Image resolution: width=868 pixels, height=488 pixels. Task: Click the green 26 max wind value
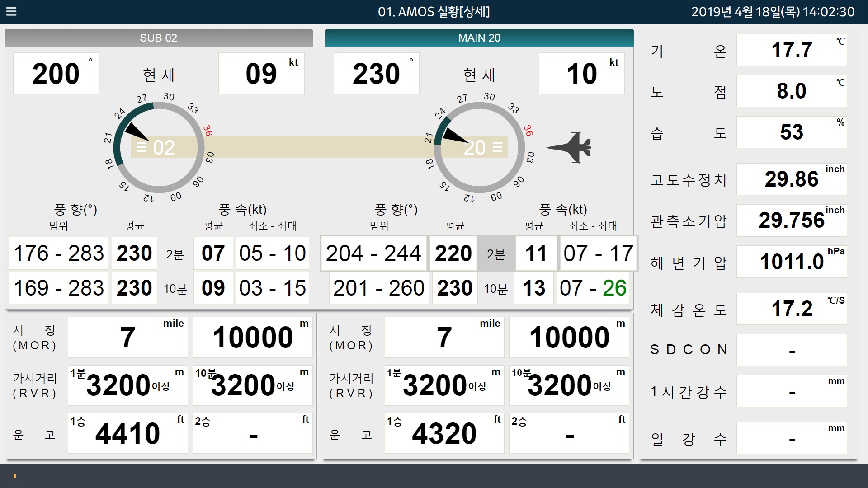tap(614, 288)
